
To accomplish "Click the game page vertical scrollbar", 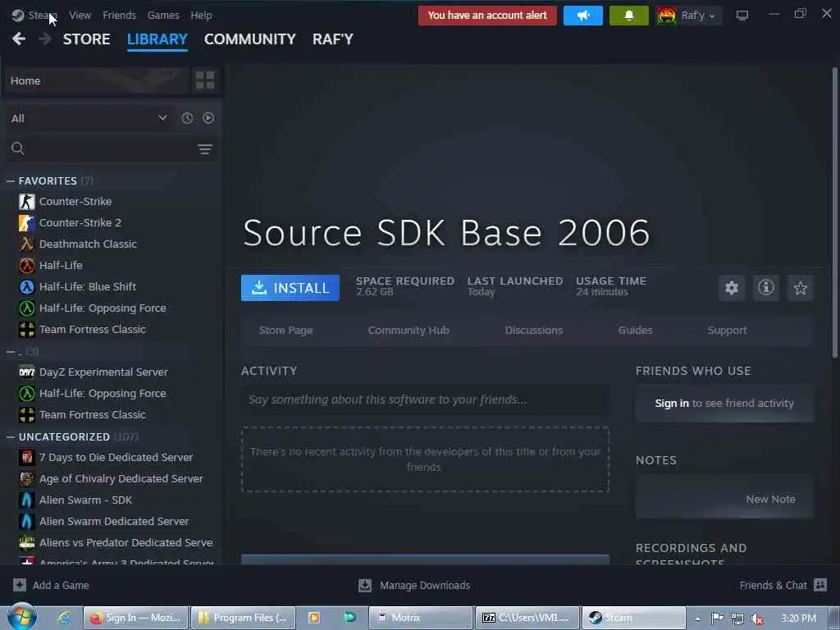I will pos(834,212).
